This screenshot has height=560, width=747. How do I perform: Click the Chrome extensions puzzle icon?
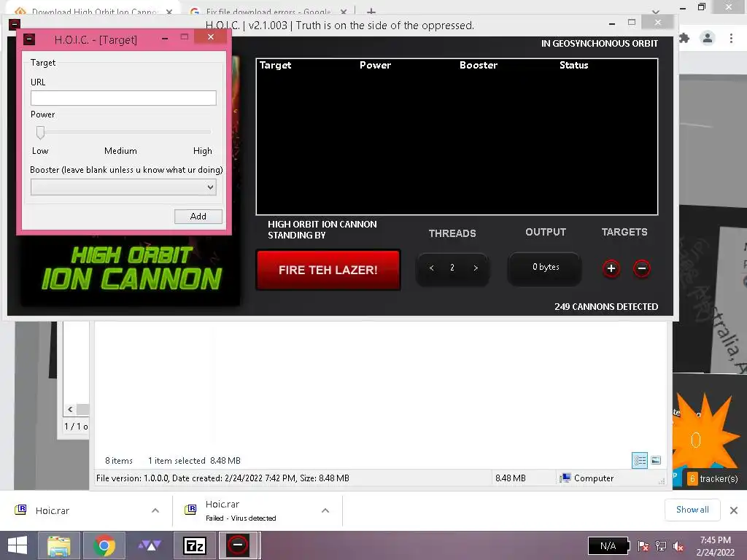coord(684,38)
